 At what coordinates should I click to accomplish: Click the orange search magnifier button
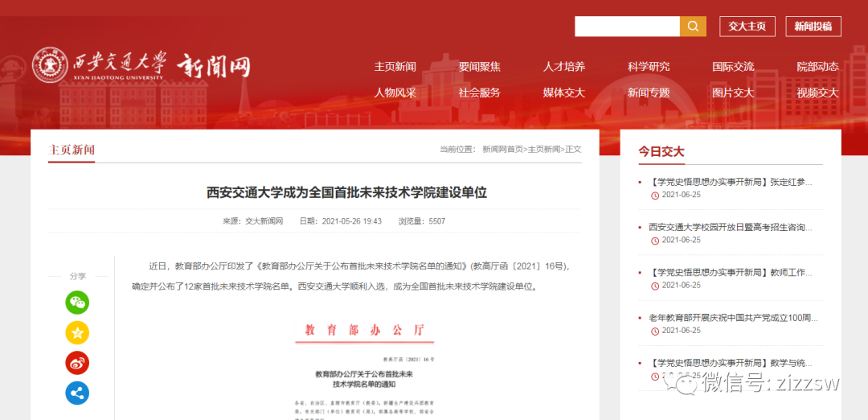click(693, 26)
